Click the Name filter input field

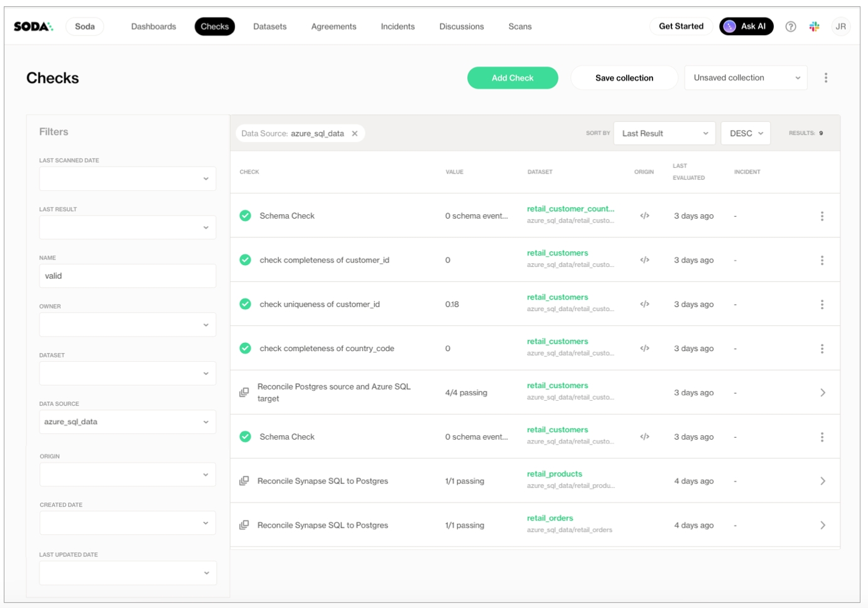pyautogui.click(x=127, y=276)
